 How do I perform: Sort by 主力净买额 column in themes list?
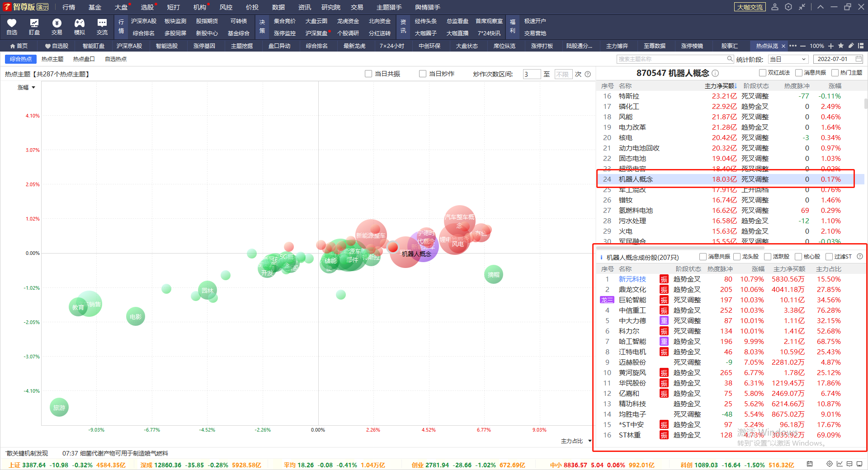(x=721, y=86)
